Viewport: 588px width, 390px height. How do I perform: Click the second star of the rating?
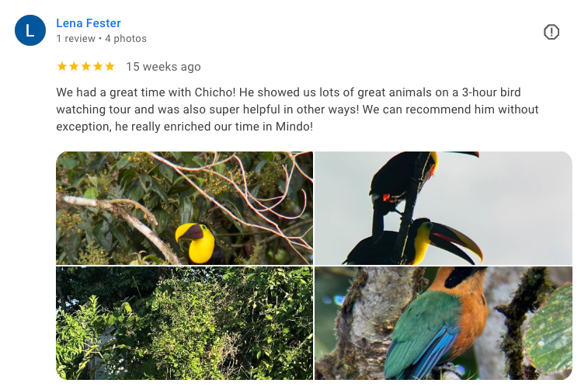pyautogui.click(x=74, y=67)
